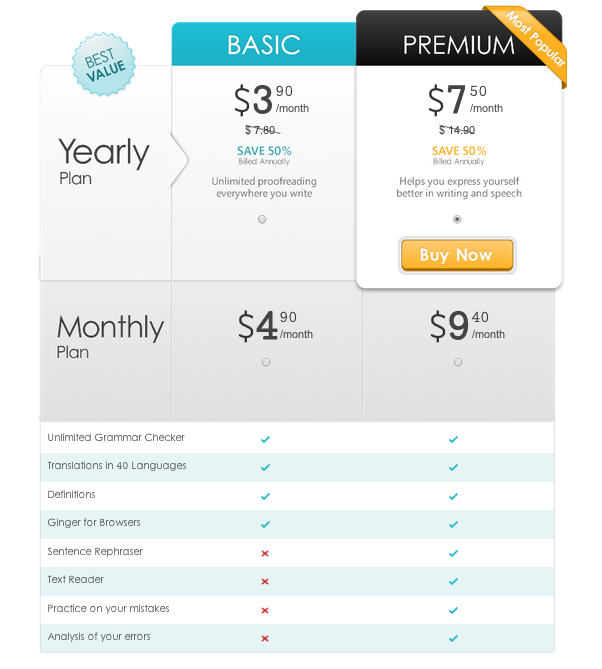Click the orange Buy Now button
This screenshot has height=669, width=602.
coord(457,255)
